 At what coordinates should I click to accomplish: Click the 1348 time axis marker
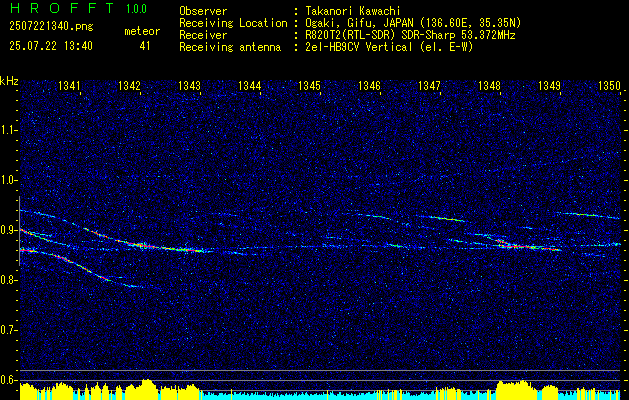coord(489,85)
